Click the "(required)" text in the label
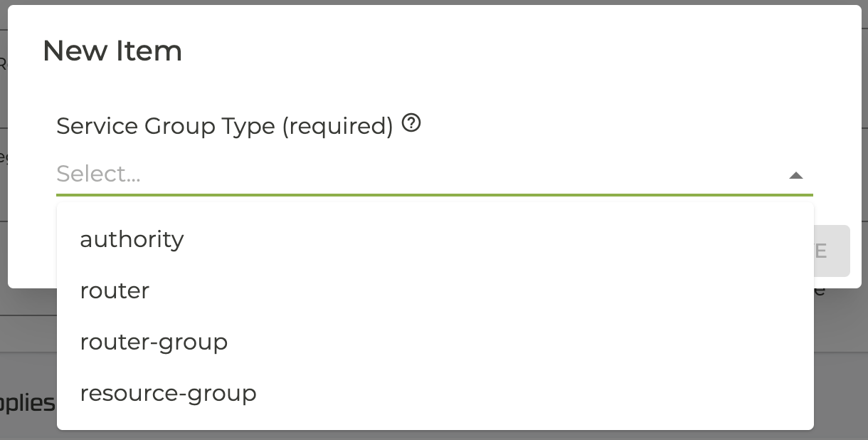The image size is (868, 440). tap(338, 126)
